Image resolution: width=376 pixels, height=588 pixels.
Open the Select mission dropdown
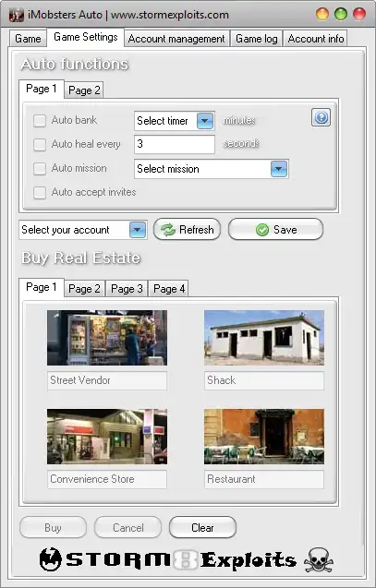(x=212, y=169)
